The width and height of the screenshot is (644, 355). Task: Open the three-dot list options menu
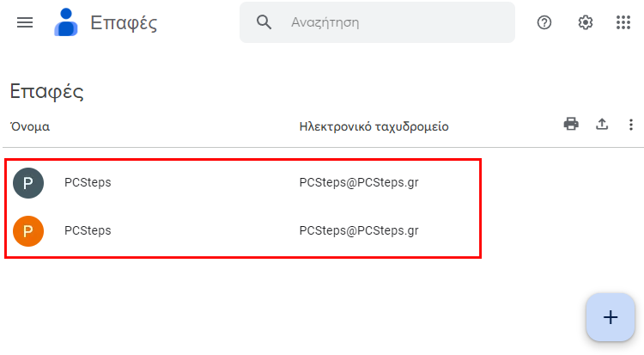631,125
